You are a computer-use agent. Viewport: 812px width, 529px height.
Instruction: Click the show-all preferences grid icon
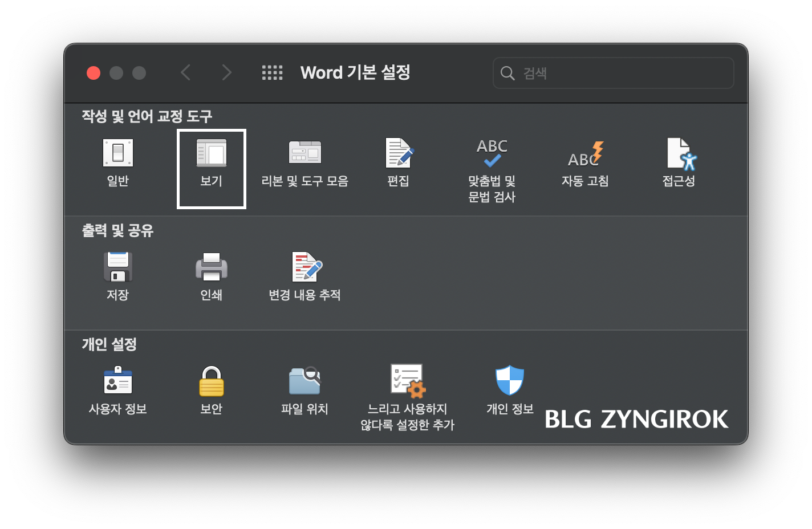[272, 72]
